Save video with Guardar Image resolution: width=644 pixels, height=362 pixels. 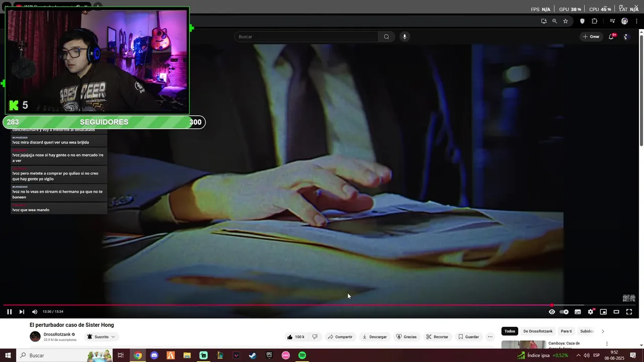pyautogui.click(x=468, y=337)
